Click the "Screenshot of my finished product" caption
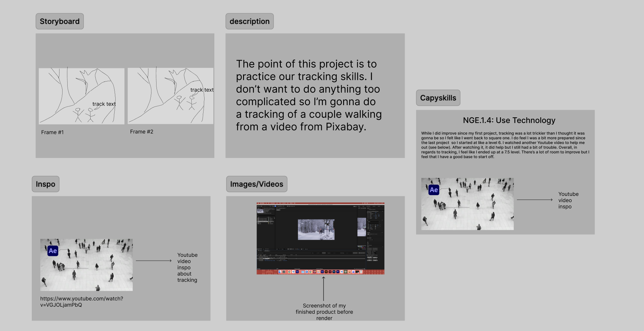 coord(324,312)
